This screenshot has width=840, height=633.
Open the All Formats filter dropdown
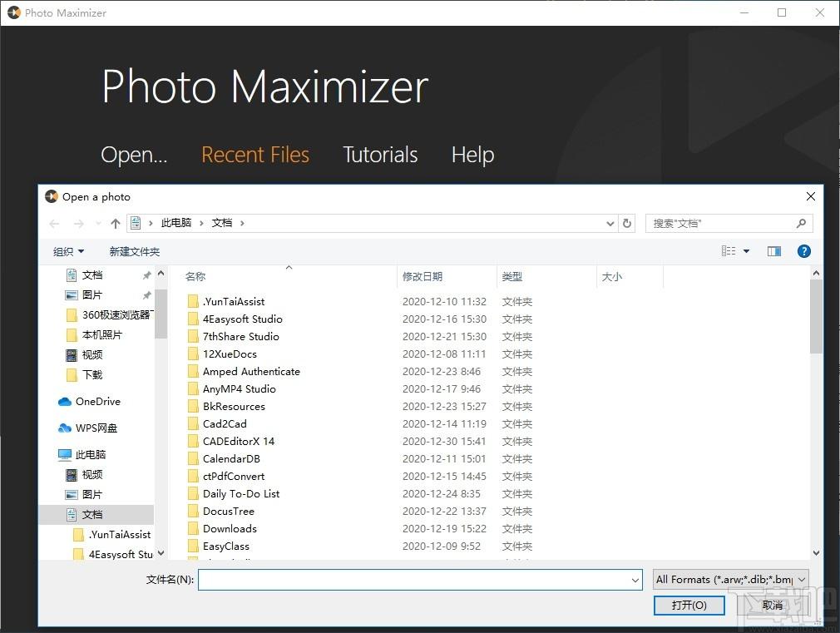coord(731,580)
